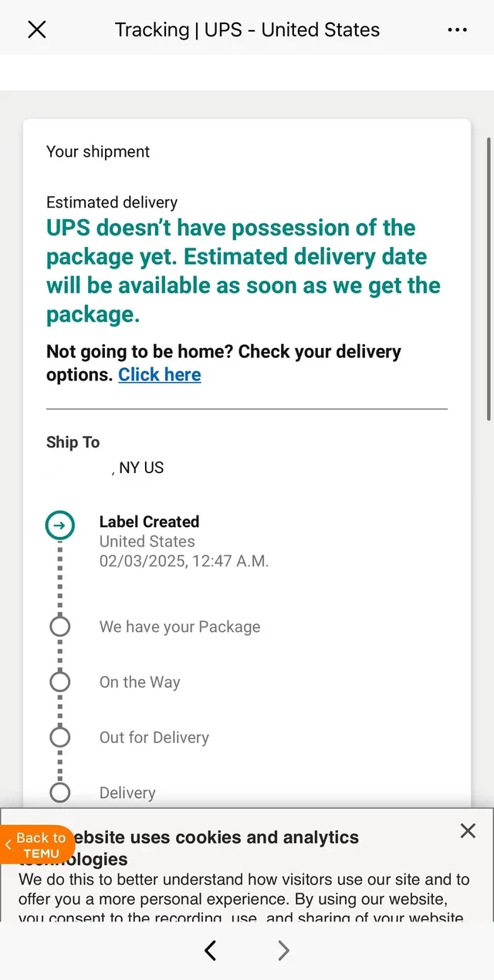The image size is (494, 980).
Task: Tap the 'On the Way' step circle
Action: tap(60, 682)
